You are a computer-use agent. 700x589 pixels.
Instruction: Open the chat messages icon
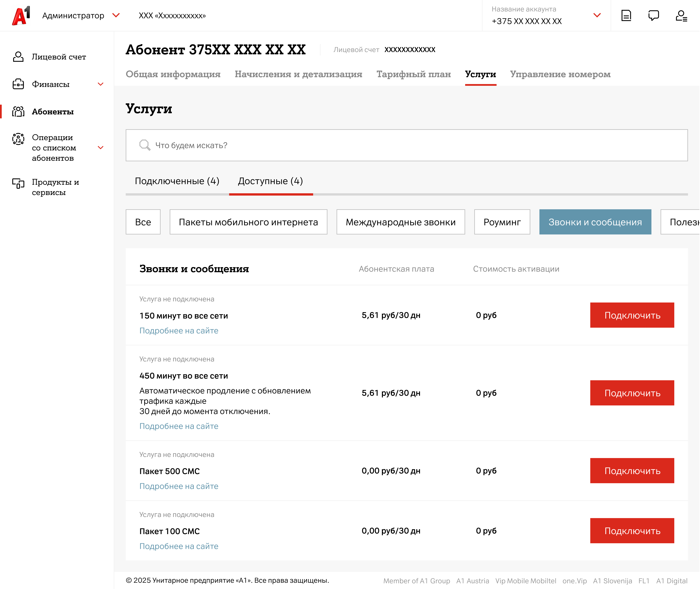(x=653, y=16)
